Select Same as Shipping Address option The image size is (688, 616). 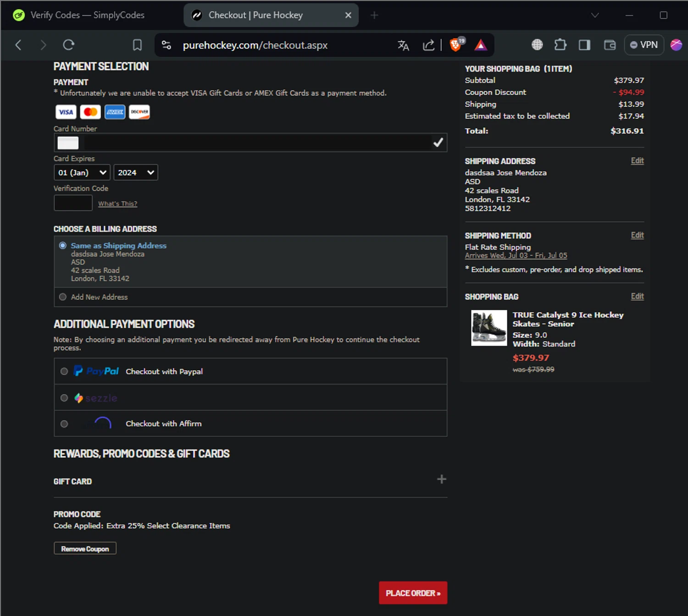(x=63, y=246)
